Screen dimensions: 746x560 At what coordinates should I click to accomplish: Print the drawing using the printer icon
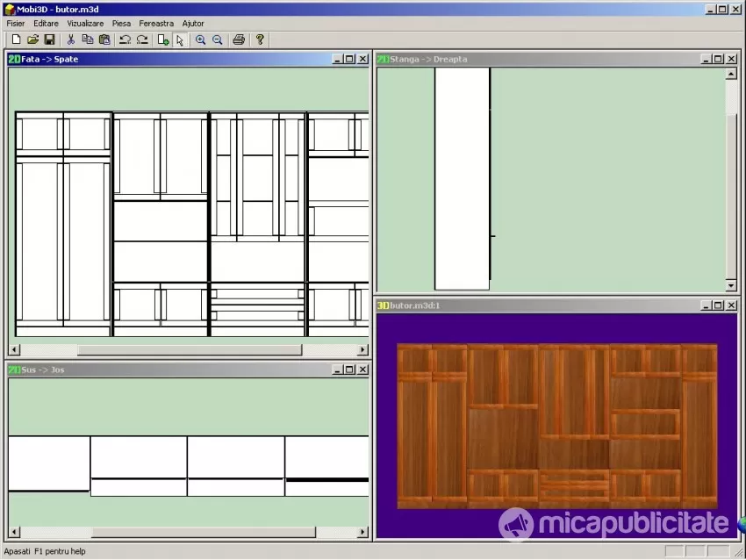(x=239, y=39)
